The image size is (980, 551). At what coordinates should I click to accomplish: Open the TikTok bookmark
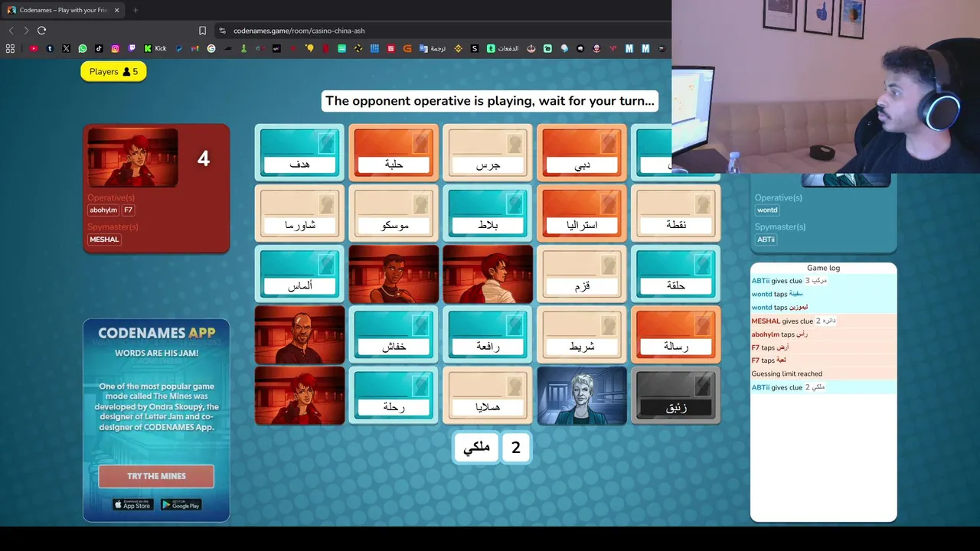tap(99, 48)
